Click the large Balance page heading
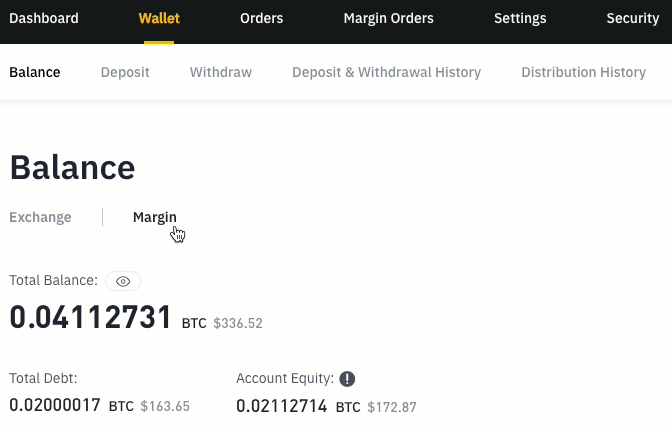The height and width of the screenshot is (432, 672). (72, 167)
